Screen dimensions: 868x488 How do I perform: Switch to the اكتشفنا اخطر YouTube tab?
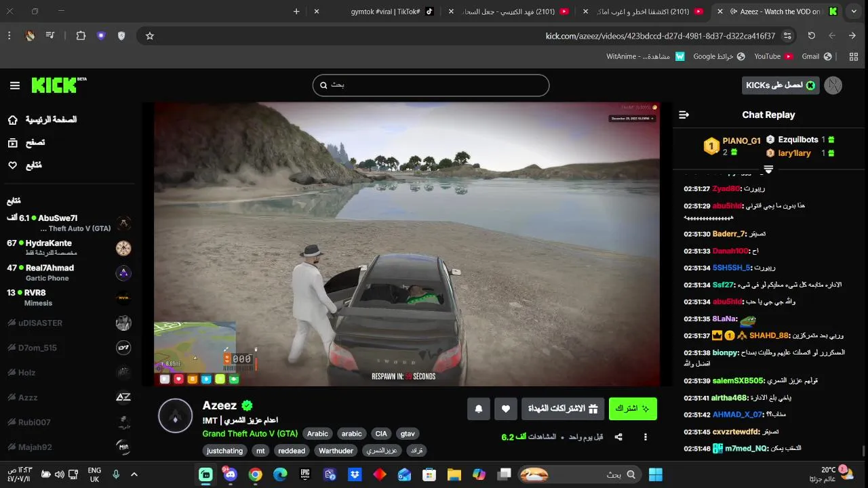(x=650, y=12)
